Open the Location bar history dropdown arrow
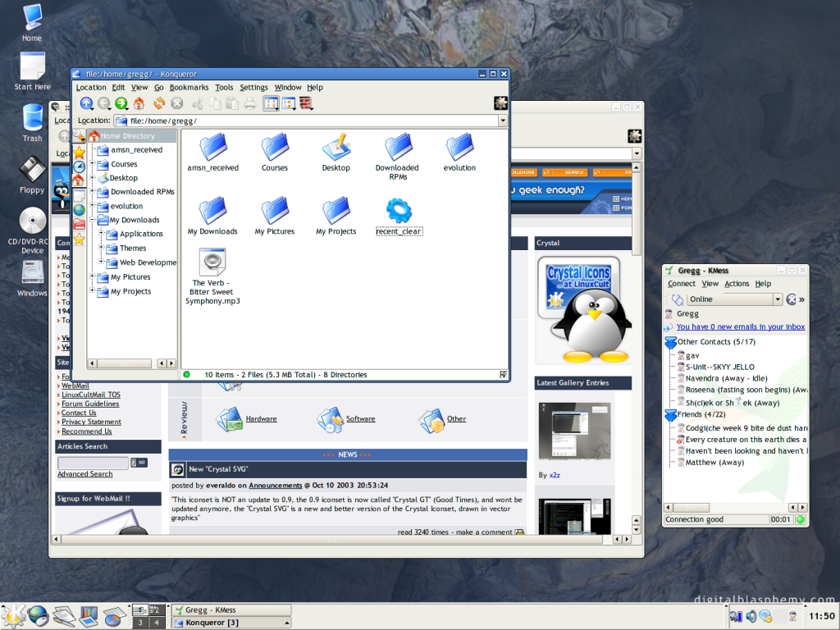 point(503,121)
